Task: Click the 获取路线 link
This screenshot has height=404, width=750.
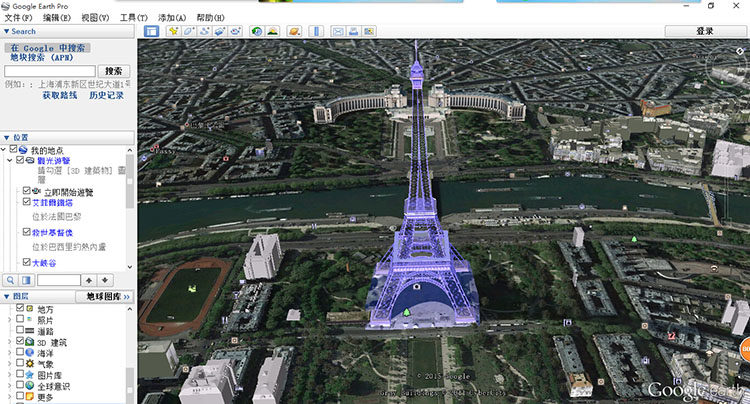Action: (x=59, y=95)
